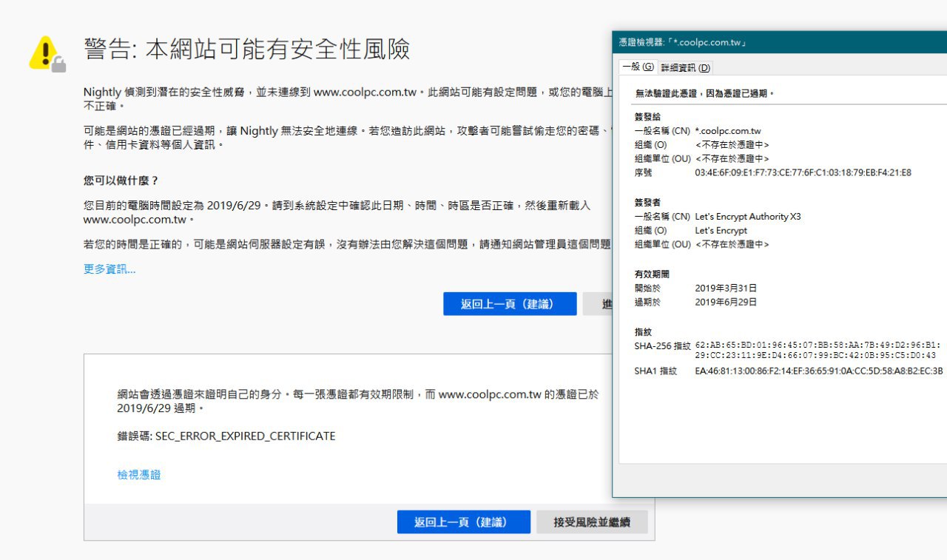Click the SHA1 fingerprint value
This screenshot has height=560, width=947.
pyautogui.click(x=819, y=371)
